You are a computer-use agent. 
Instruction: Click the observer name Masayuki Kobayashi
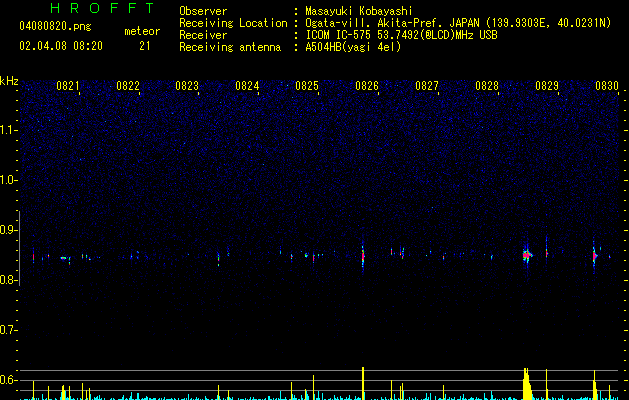(359, 11)
